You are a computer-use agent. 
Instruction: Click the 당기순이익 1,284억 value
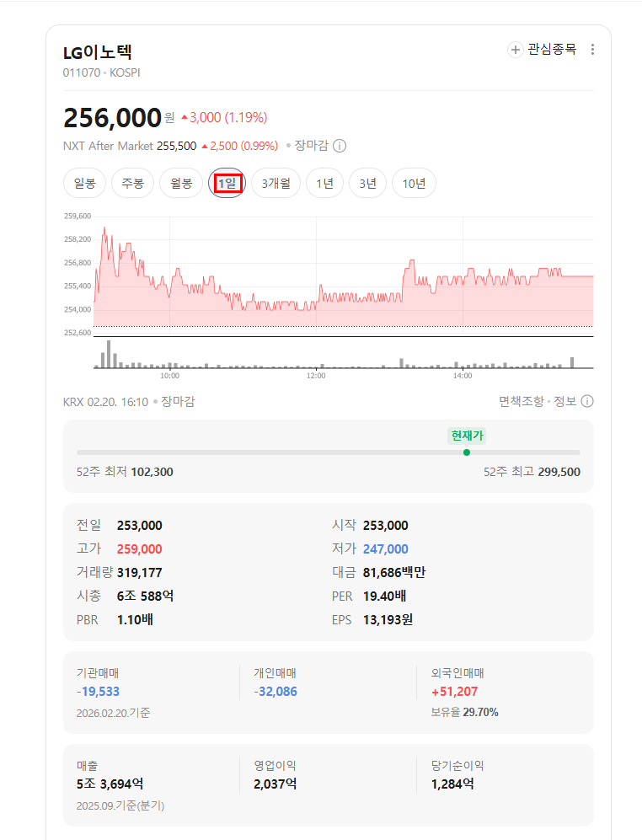pos(452,784)
